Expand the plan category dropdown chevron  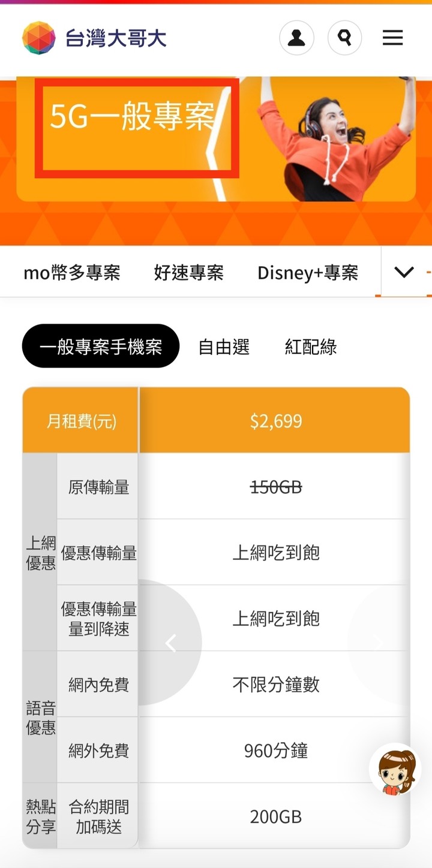(x=404, y=272)
